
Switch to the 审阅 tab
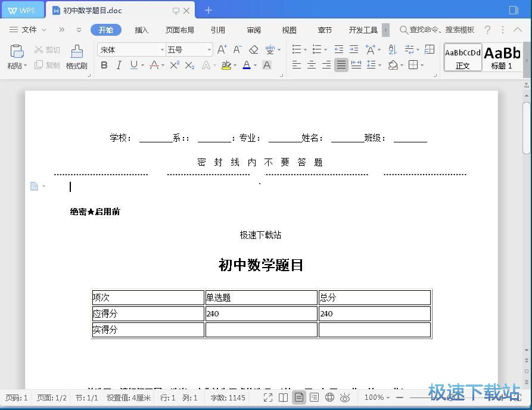click(x=254, y=30)
